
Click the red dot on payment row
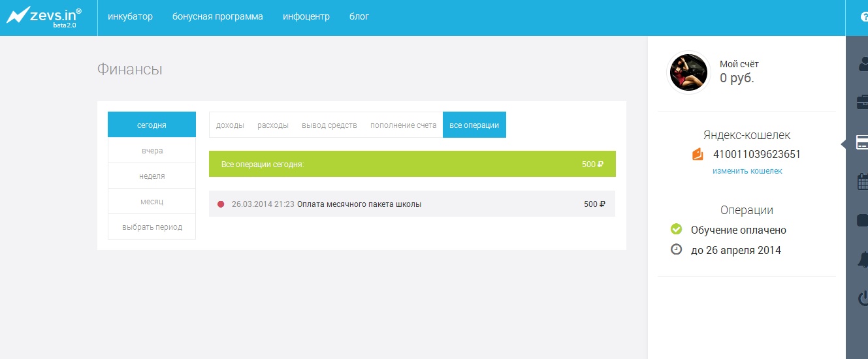click(x=221, y=204)
